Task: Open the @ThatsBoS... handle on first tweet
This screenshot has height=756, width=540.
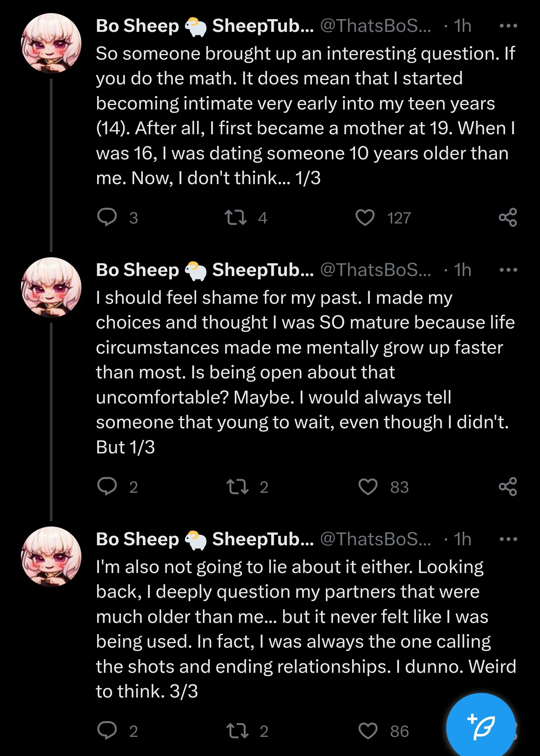Action: tap(376, 26)
